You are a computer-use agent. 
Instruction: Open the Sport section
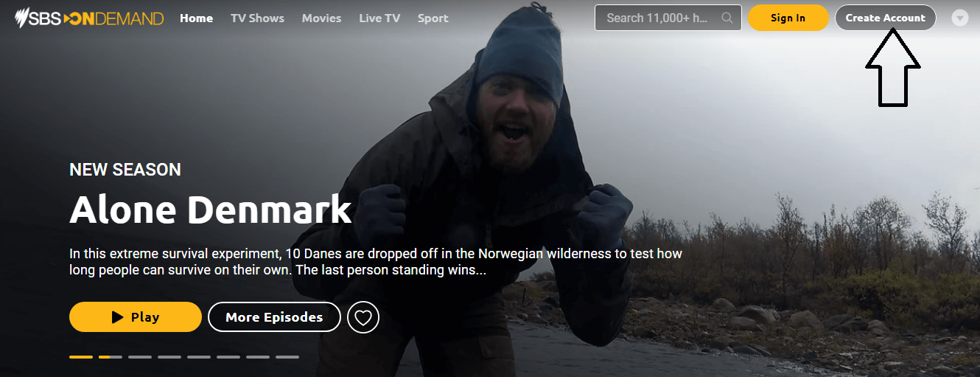[x=433, y=18]
